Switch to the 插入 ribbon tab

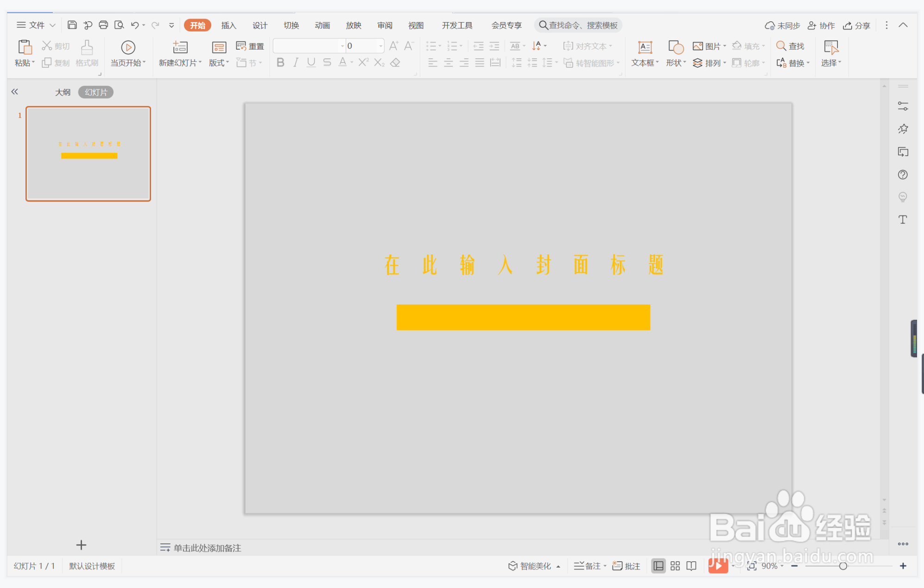(x=228, y=25)
